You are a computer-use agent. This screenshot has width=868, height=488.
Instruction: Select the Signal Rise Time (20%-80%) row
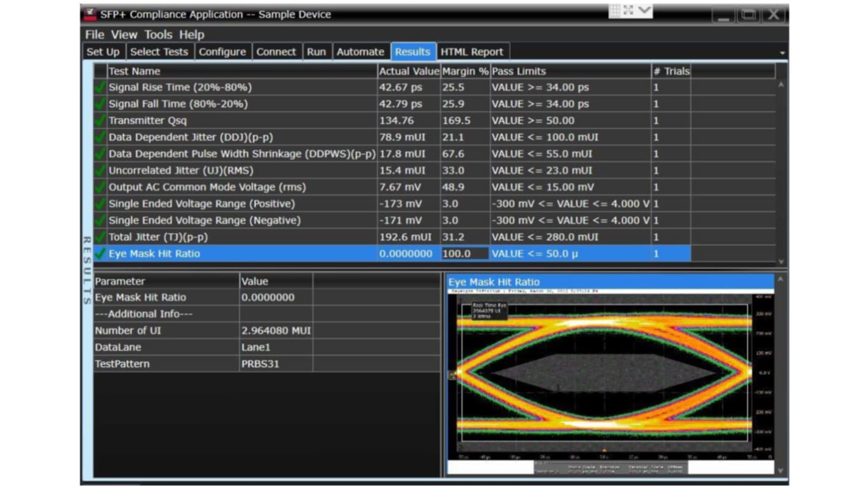coord(392,87)
